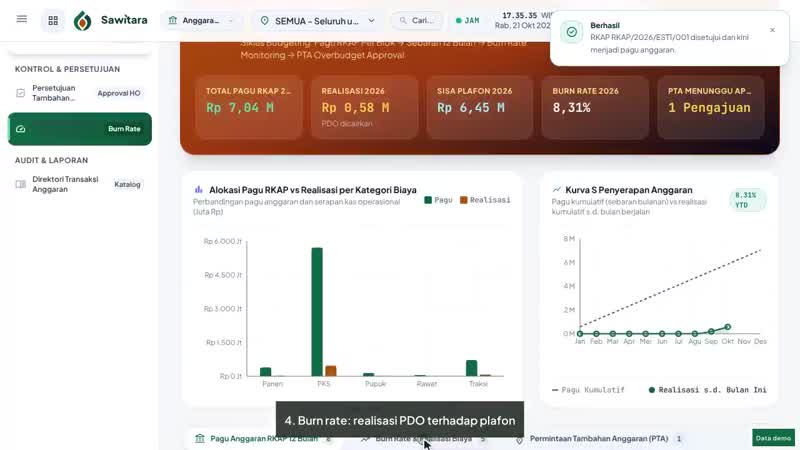
Task: Click the Sep data point on Kurva S
Action: tap(711, 332)
